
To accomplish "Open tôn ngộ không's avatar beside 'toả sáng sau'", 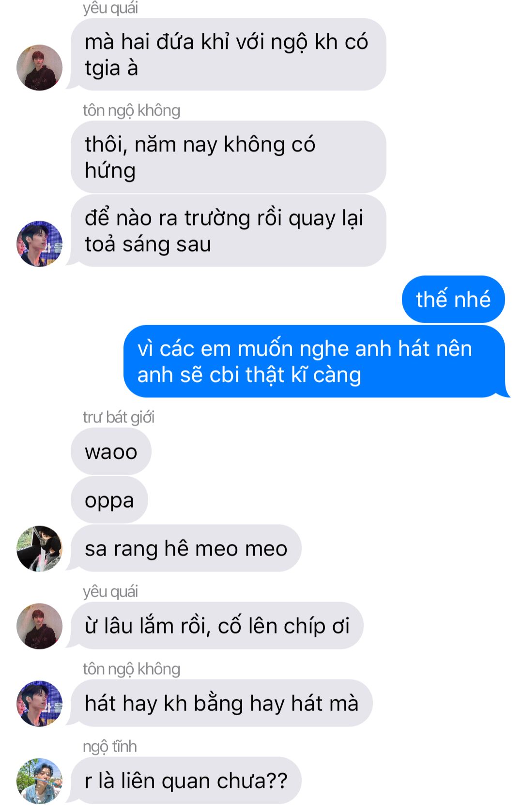I will 40,243.
